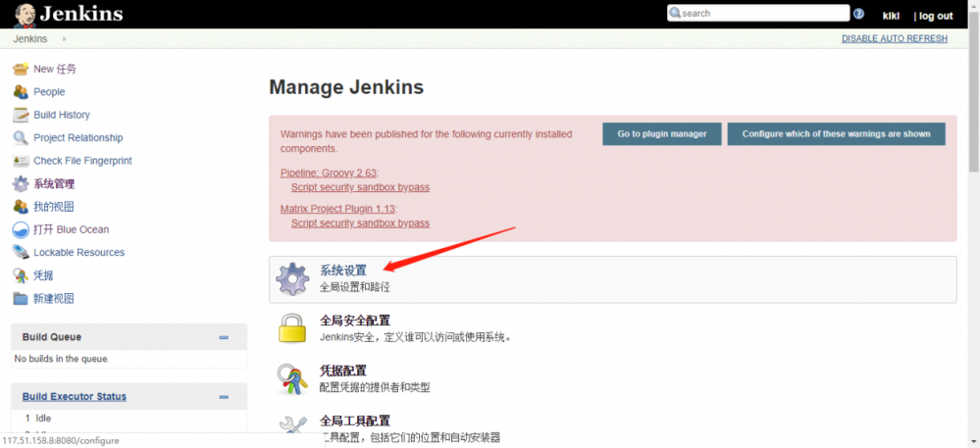Open Pipeline: Groovy 2.63 link
The height and width of the screenshot is (448, 980).
(x=329, y=173)
